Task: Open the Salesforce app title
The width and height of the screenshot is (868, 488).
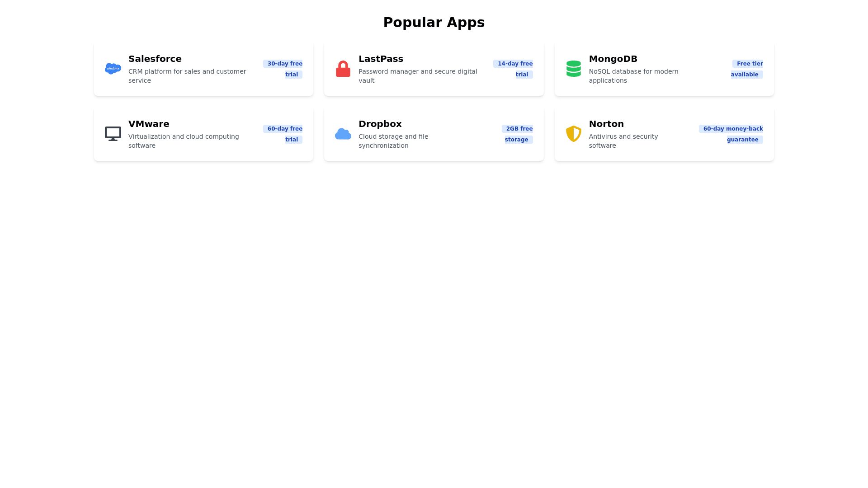Action: [x=155, y=59]
